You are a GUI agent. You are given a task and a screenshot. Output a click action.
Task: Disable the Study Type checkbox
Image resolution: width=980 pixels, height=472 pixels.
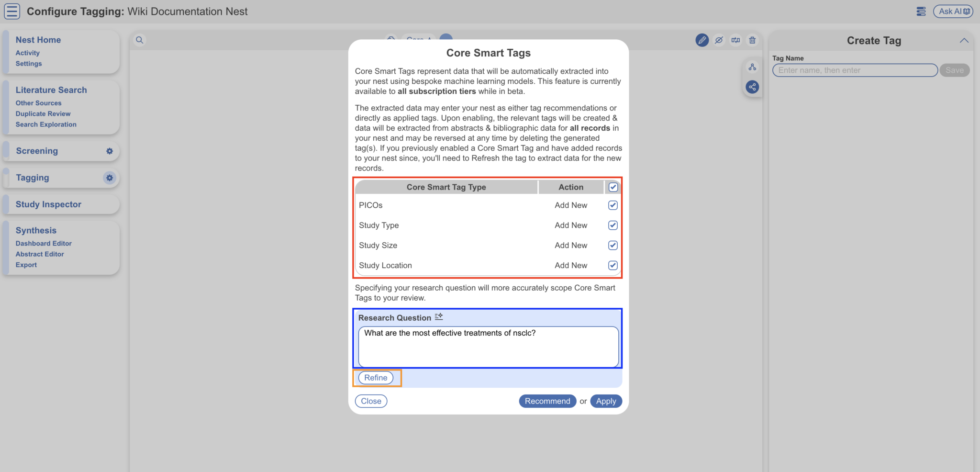pyautogui.click(x=612, y=225)
